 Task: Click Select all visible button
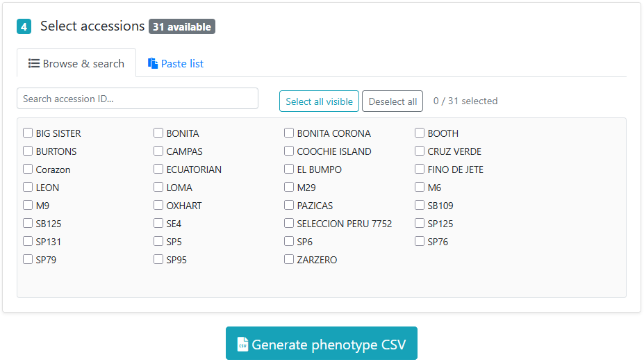point(319,101)
